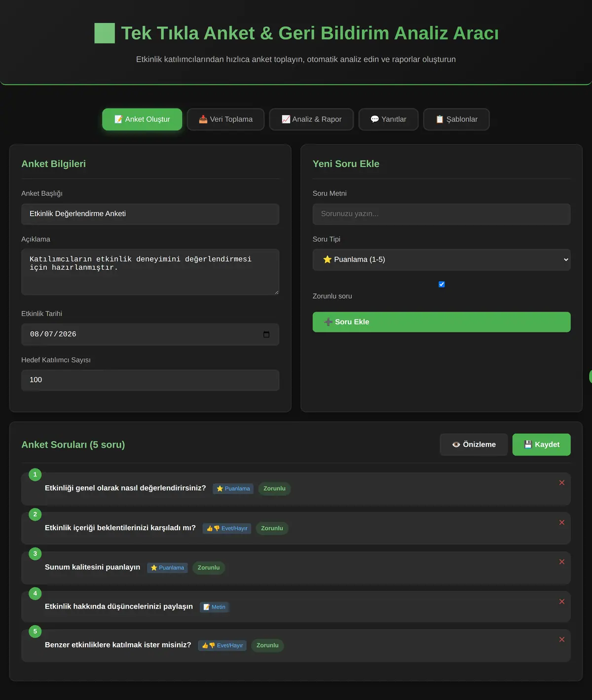Delete the 'Sunum kalitesini puanlayın' question
This screenshot has height=700, width=592.
click(561, 562)
